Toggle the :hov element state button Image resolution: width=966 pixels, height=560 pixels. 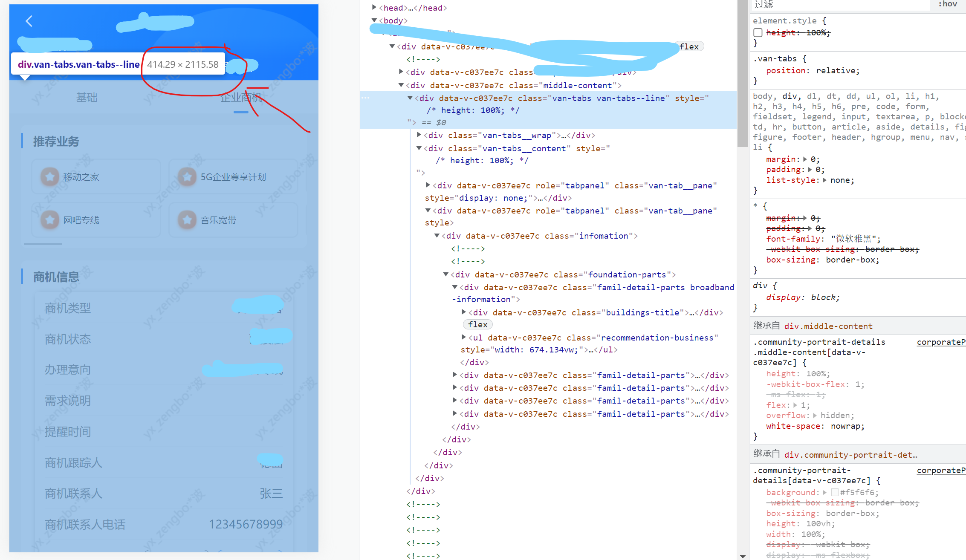947,4
